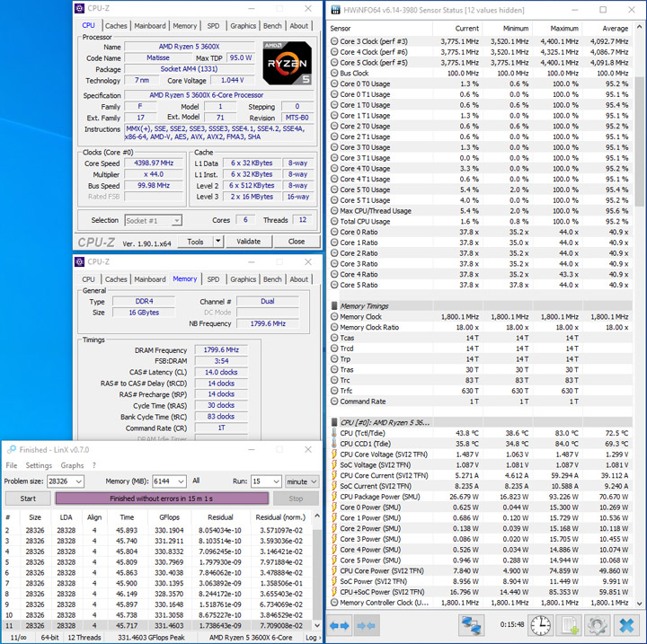647x644 pixels.
Task: Click the lightning icon beside CPU Core Voltage (SVI2 TFN)
Action: coord(334,454)
